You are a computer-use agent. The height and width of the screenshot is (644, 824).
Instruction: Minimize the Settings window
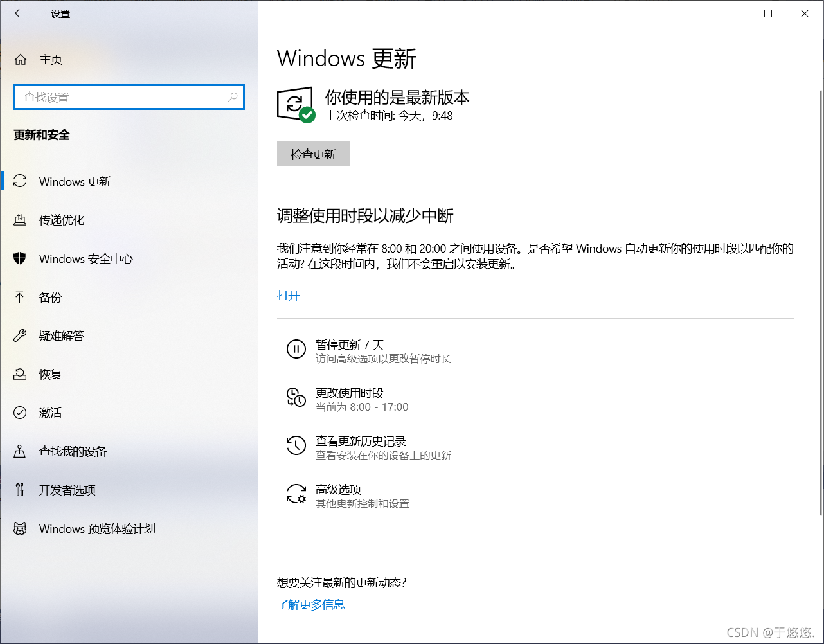coord(731,13)
